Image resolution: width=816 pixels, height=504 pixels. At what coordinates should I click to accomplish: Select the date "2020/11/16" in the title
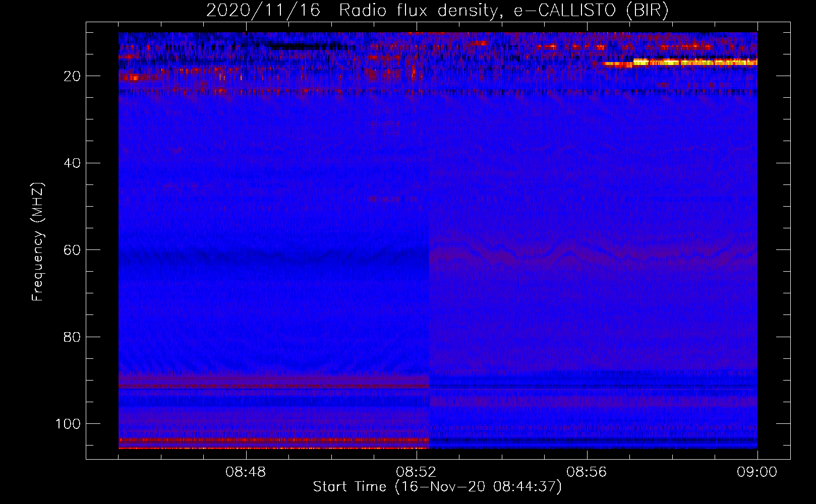[263, 11]
